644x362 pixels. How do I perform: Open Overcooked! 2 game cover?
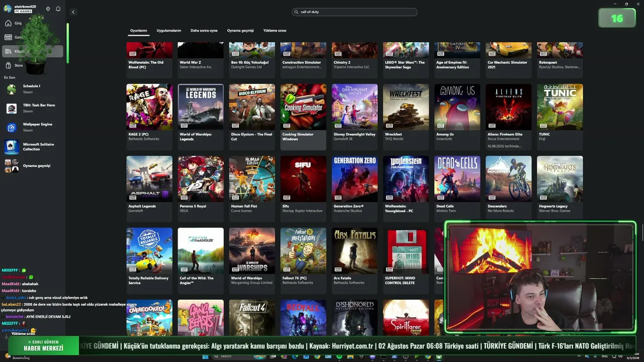[x=149, y=318]
